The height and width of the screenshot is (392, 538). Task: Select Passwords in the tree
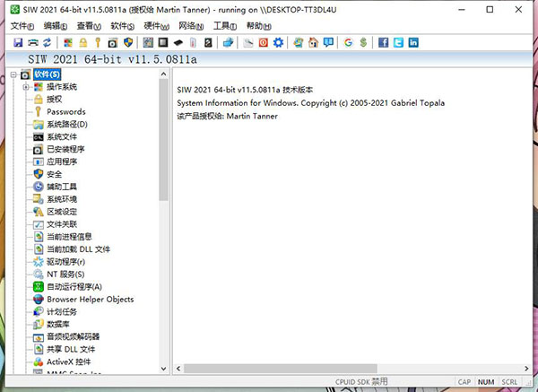(x=66, y=112)
